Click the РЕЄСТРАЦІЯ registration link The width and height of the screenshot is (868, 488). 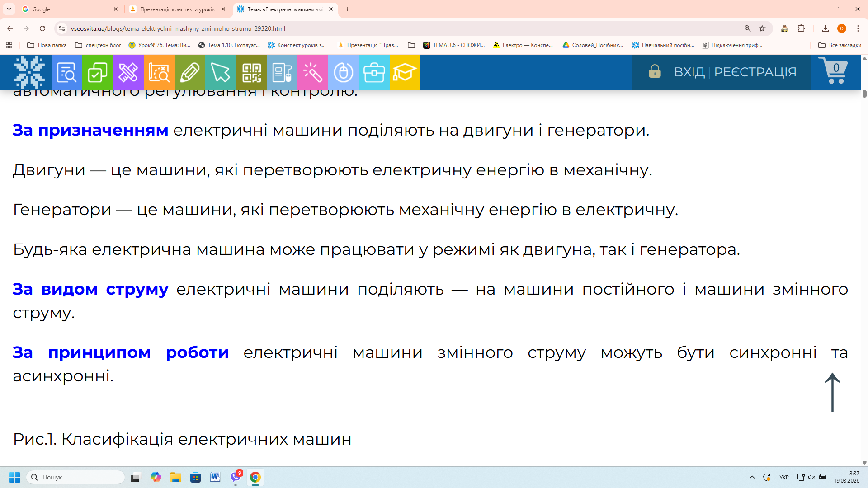pos(755,72)
